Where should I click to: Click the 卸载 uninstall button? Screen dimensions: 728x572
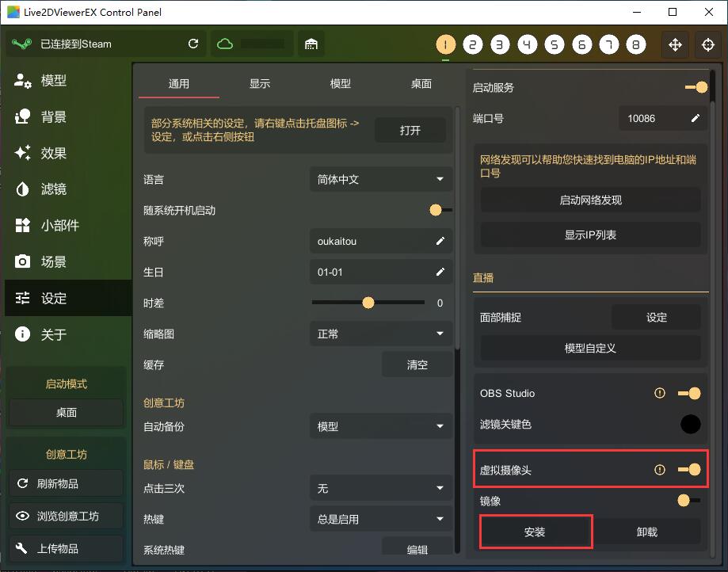point(647,532)
